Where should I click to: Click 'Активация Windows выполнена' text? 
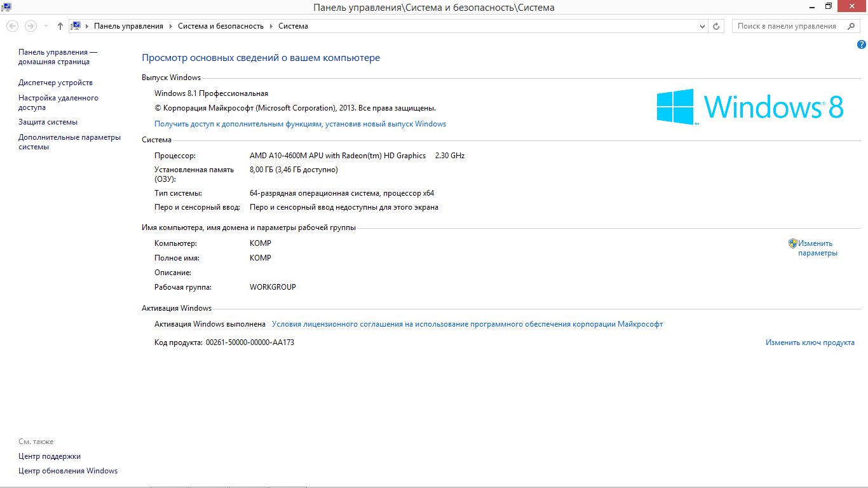(210, 324)
